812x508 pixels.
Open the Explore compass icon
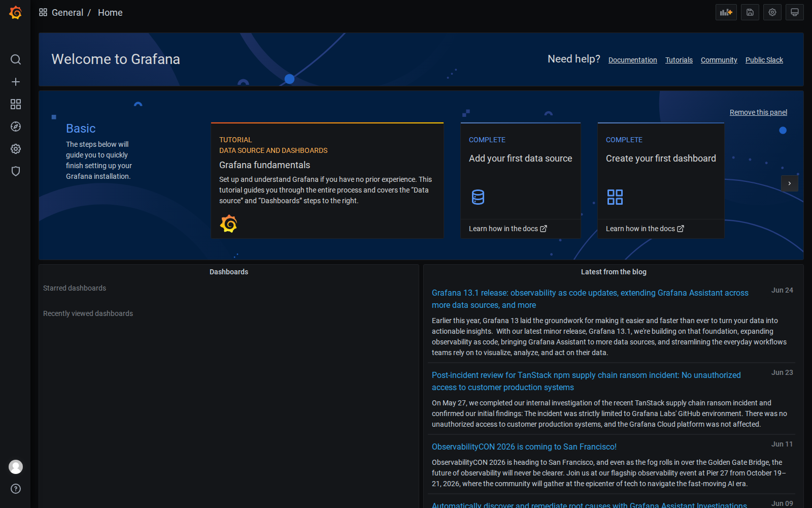click(x=16, y=126)
